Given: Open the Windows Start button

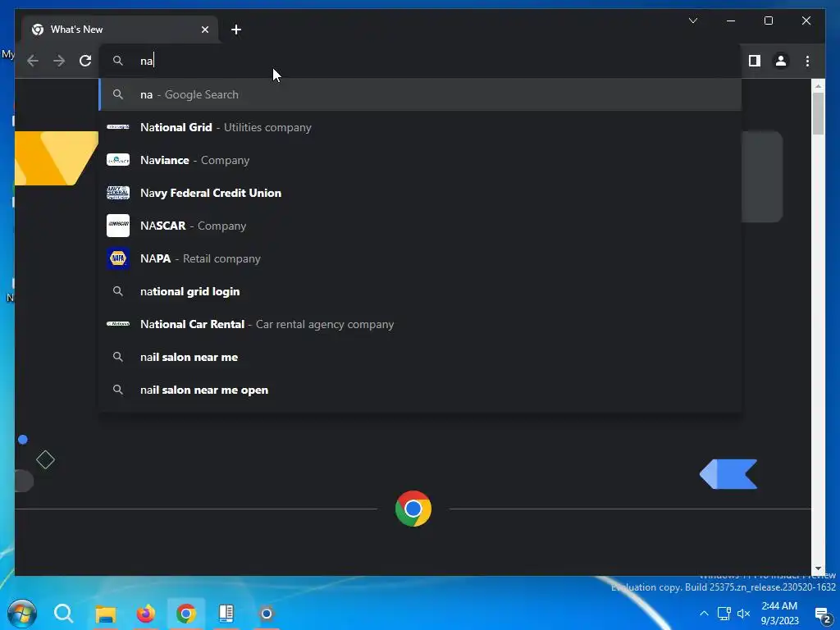Looking at the screenshot, I should point(22,614).
